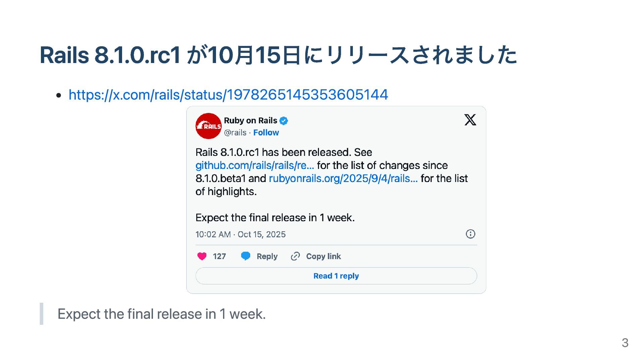
Task: Open the x.com/rails/status URL link
Action: click(228, 95)
